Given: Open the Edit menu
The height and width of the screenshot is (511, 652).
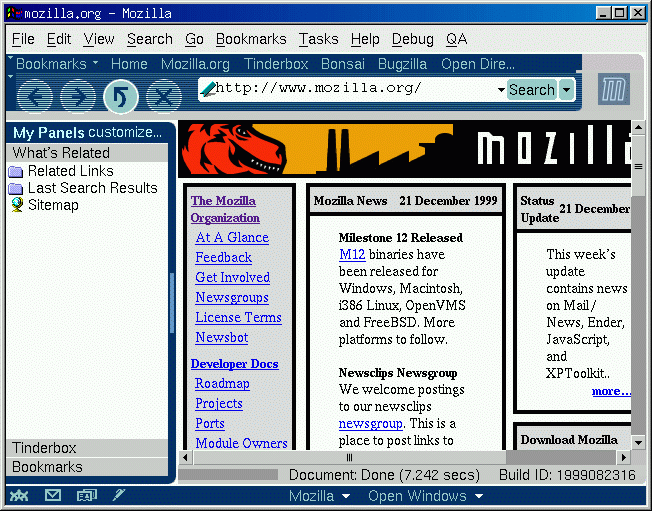Looking at the screenshot, I should [59, 39].
